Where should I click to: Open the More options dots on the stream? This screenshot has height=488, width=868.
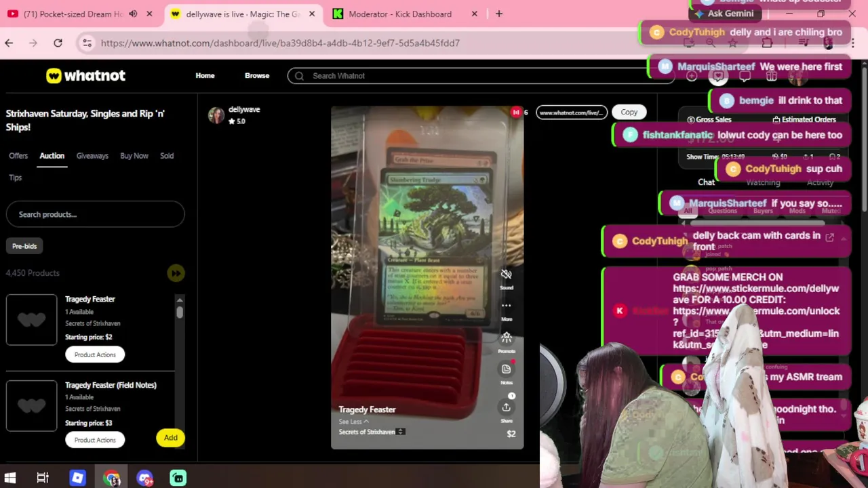[x=506, y=306]
